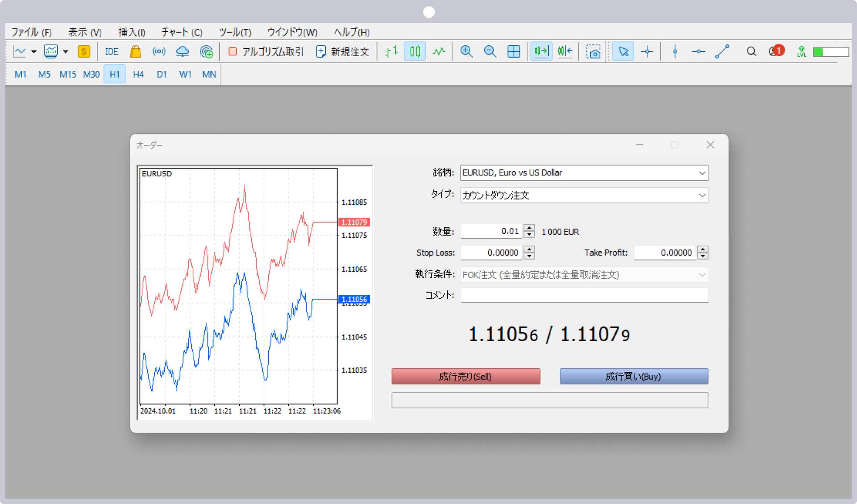Click the Stop Loss input field
The width and height of the screenshot is (857, 504).
point(491,252)
